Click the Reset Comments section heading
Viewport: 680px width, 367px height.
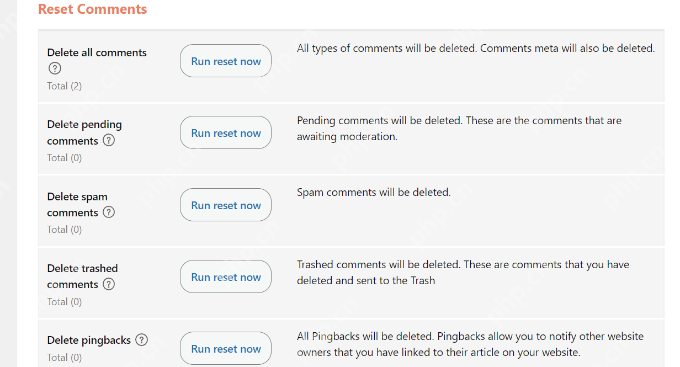(92, 9)
